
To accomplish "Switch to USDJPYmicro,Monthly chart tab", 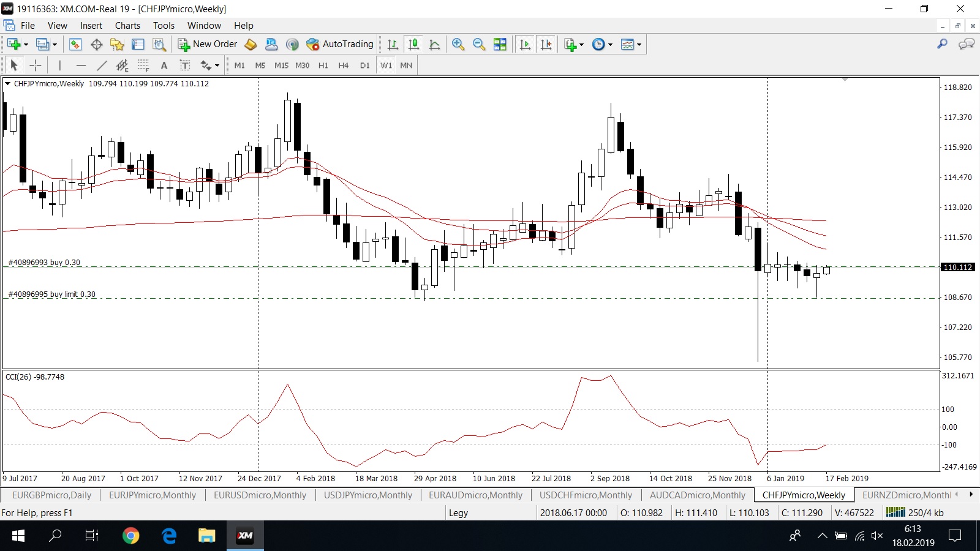I will (x=368, y=495).
